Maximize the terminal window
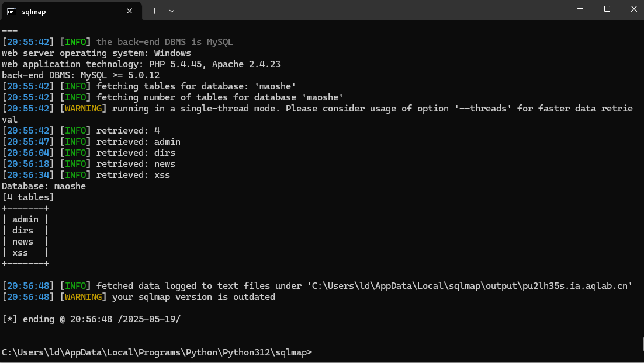Image resolution: width=644 pixels, height=363 pixels. point(607,9)
